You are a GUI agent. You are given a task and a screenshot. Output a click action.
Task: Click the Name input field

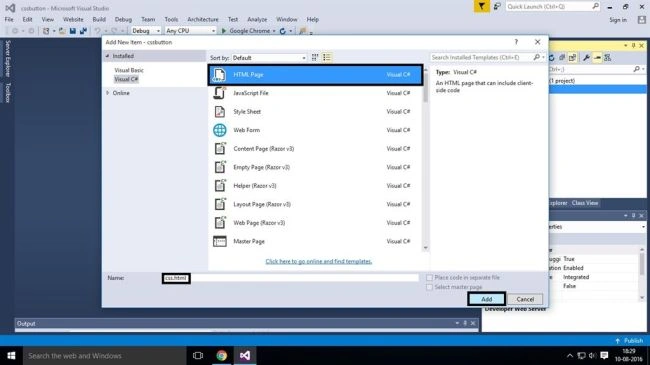coord(290,278)
